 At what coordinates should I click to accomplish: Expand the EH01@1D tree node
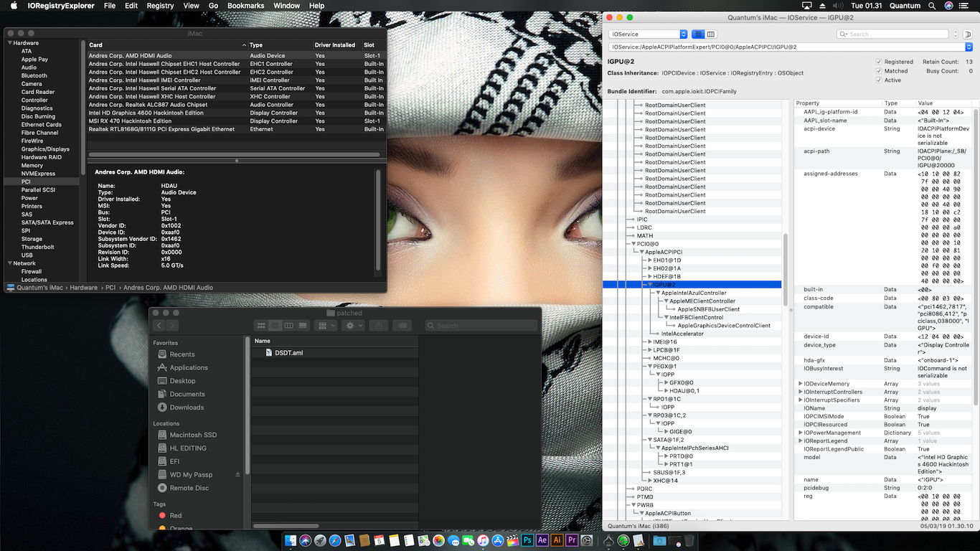coord(650,260)
